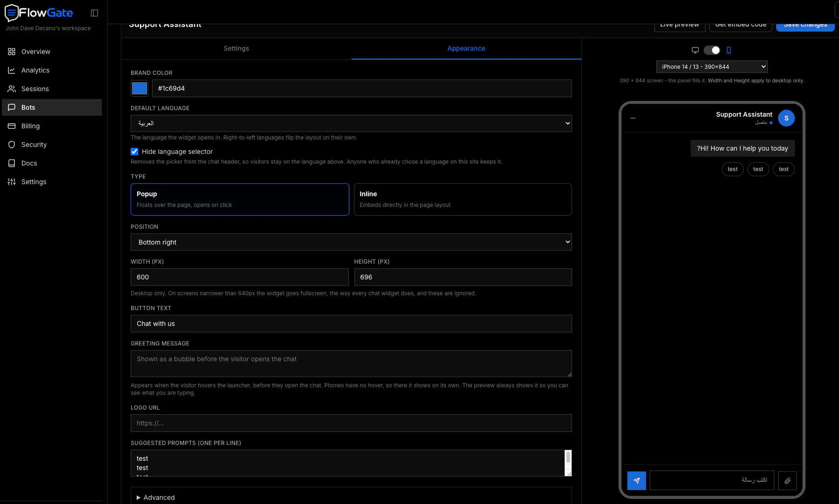
Task: Click the brand color hex field #1c69d4
Action: (362, 88)
